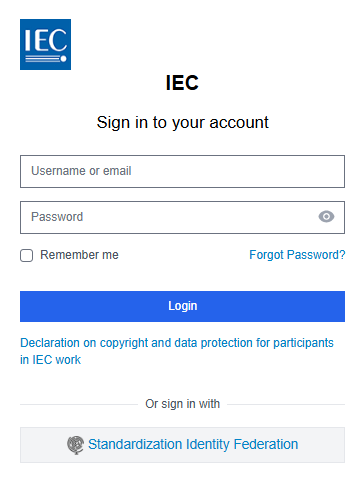
Task: Click the blue IEC logo image
Action: [45, 44]
